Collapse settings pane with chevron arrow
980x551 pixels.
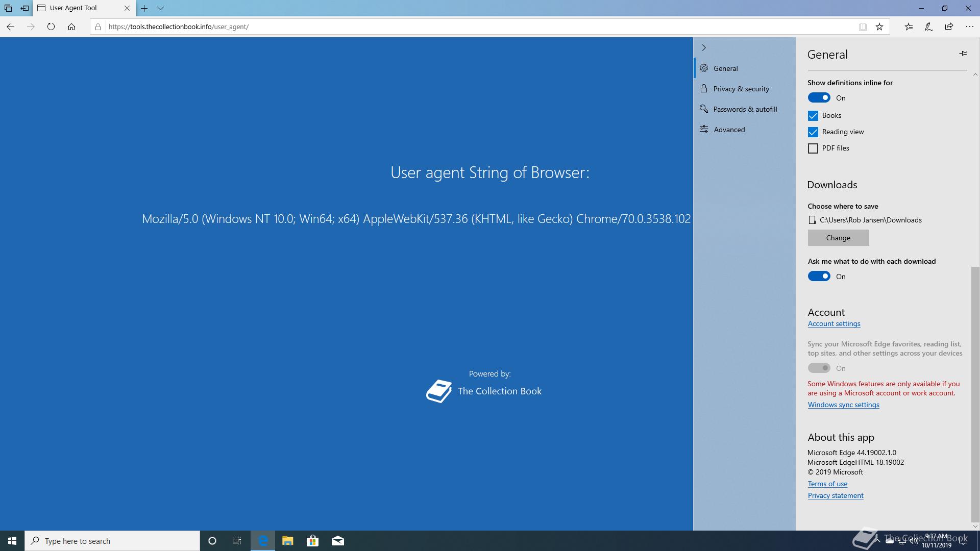(704, 47)
